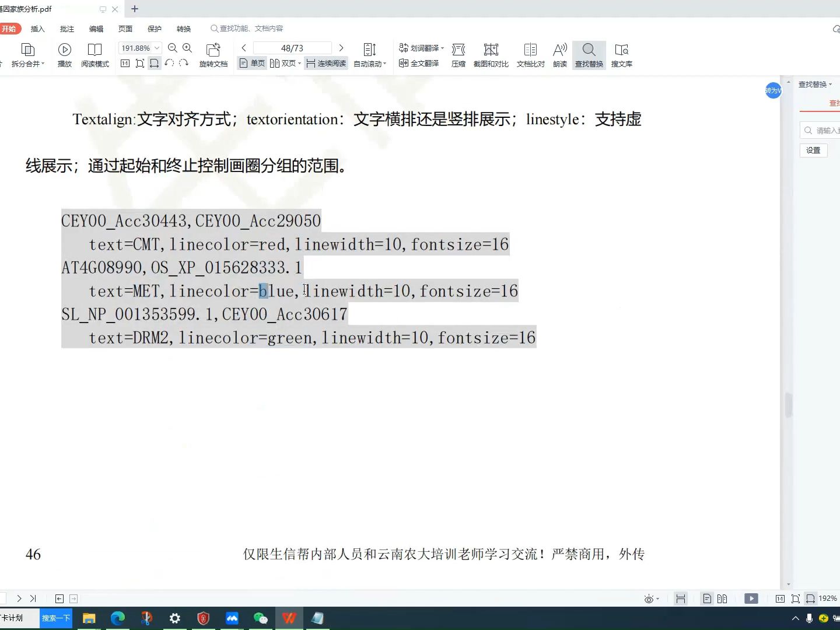Expand the zoom percentage dropdown
Screen dimensions: 840x630
tap(157, 48)
